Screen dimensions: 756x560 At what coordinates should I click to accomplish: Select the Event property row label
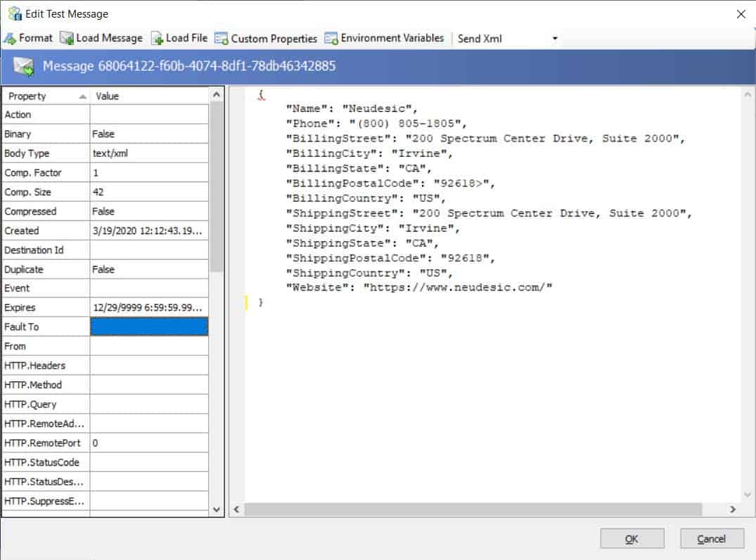point(17,288)
